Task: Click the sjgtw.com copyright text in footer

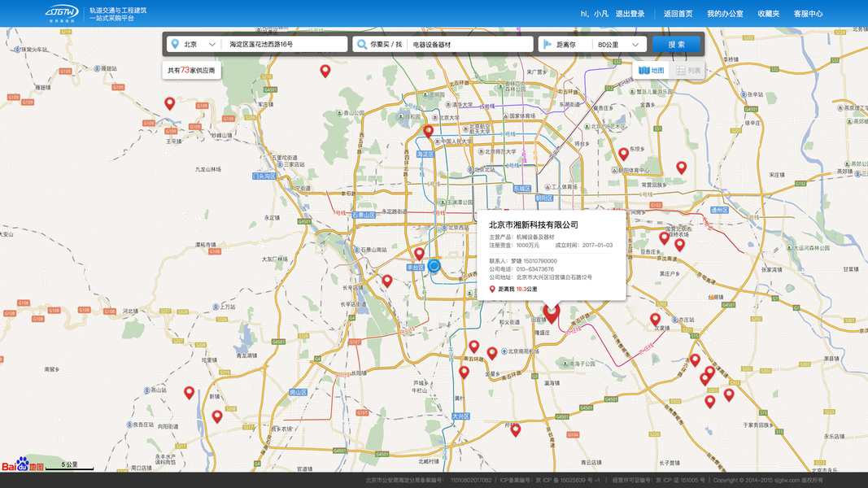Action: tap(768, 480)
